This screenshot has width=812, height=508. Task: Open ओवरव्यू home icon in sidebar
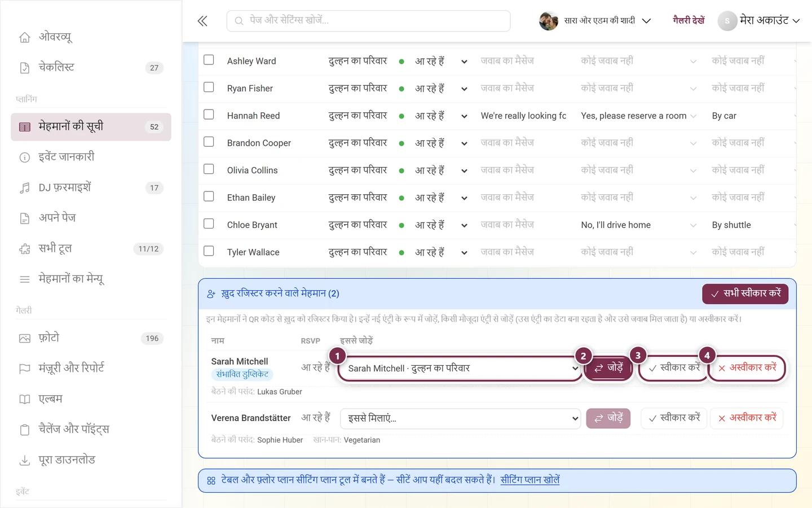pos(25,37)
